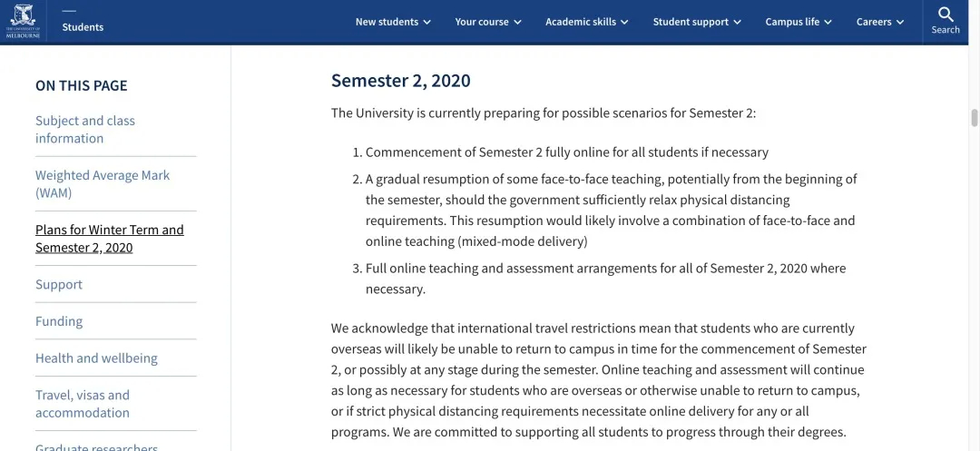Jump to Travel, visas and accommodation

click(x=83, y=404)
